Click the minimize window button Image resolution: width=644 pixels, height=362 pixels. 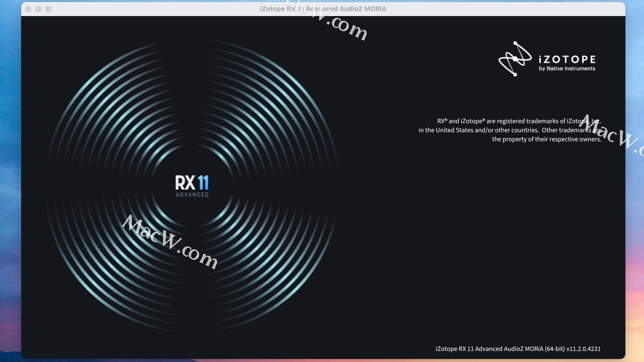pos(38,9)
